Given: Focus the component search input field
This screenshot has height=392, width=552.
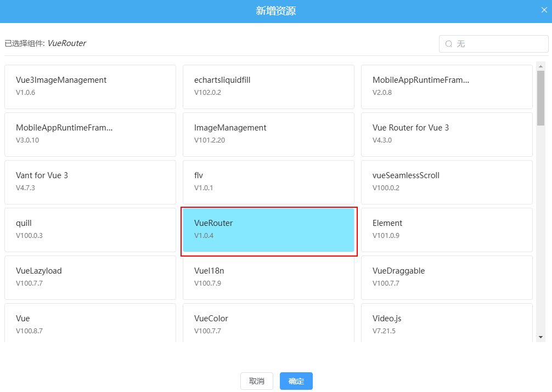Looking at the screenshot, I should (493, 44).
